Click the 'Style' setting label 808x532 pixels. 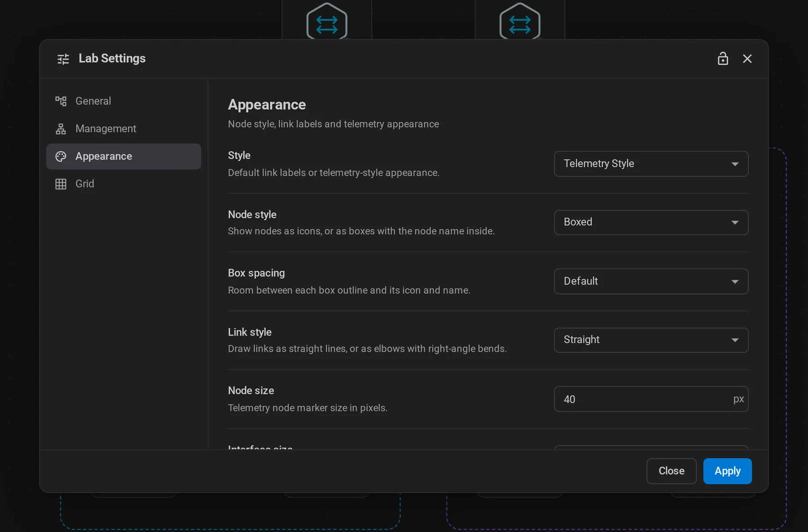(x=239, y=156)
